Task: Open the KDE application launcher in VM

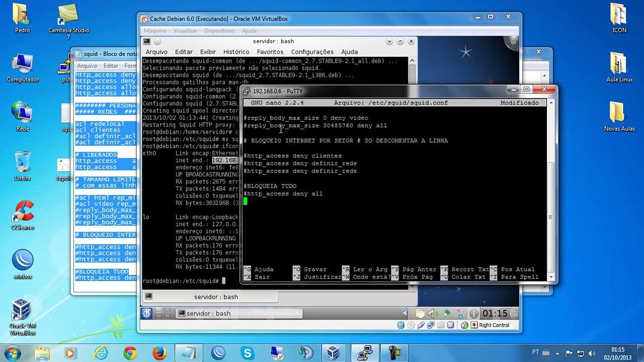Action: 147,313
